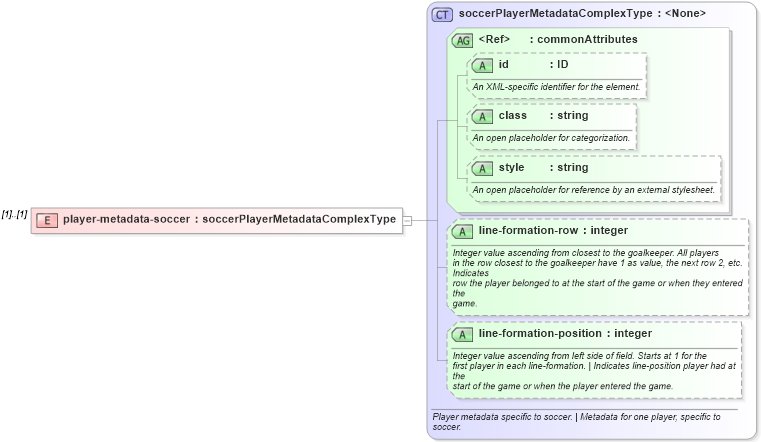
Task: Select the style : string attribute
Action: coord(543,167)
